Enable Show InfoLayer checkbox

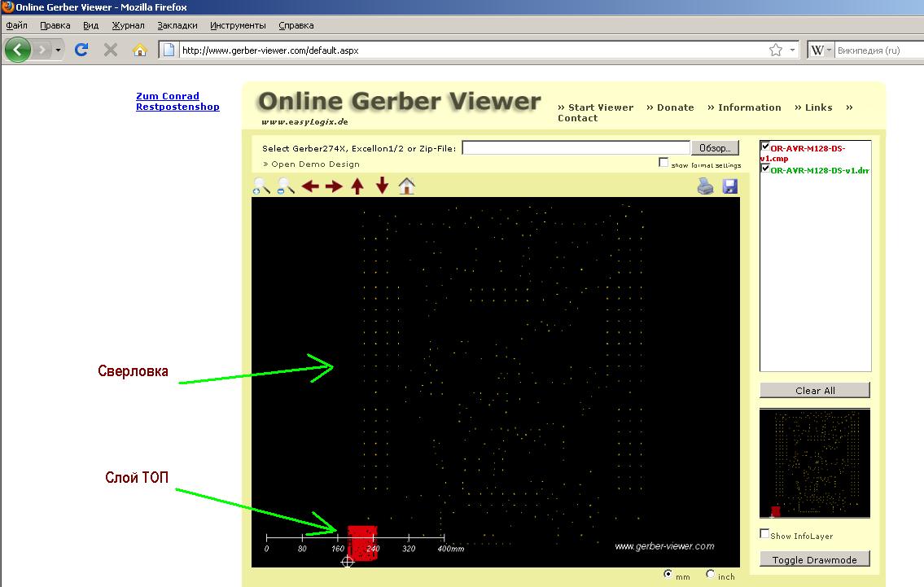click(764, 533)
